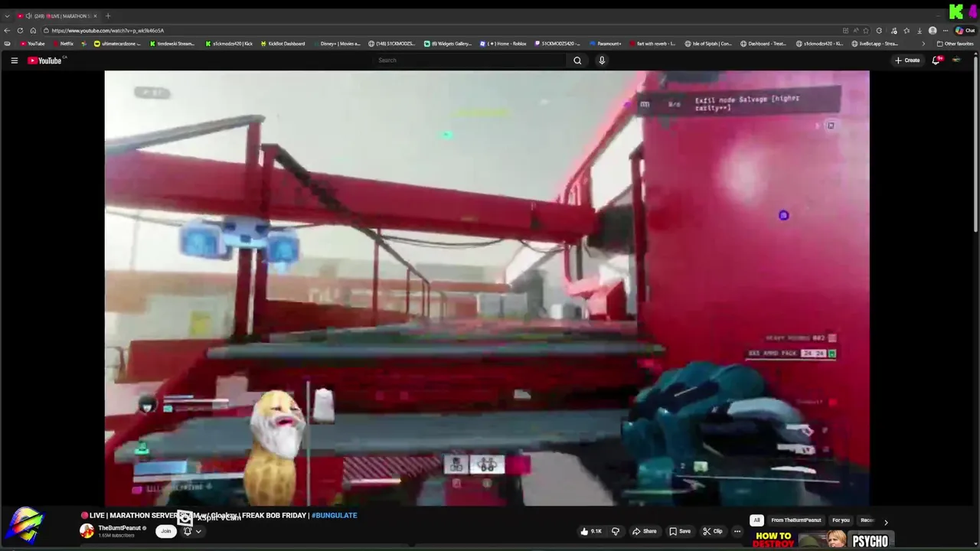Open the Widgets Gallery bookmark
This screenshot has width=980, height=551.
[x=448, y=44]
